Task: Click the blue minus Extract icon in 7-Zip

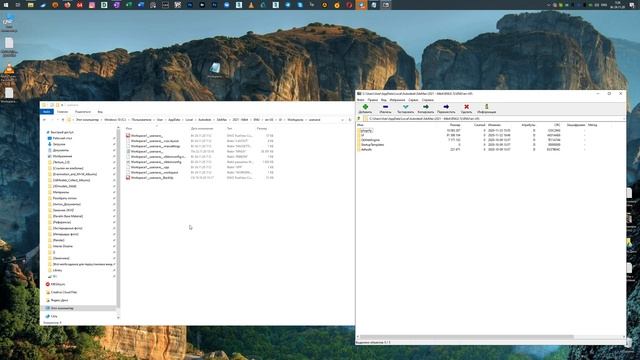Action: click(385, 107)
